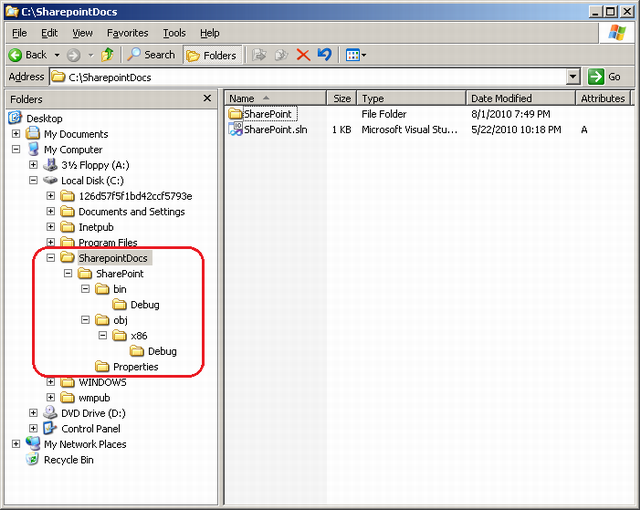
Task: Select the Properties folder in tree
Action: pos(136,366)
